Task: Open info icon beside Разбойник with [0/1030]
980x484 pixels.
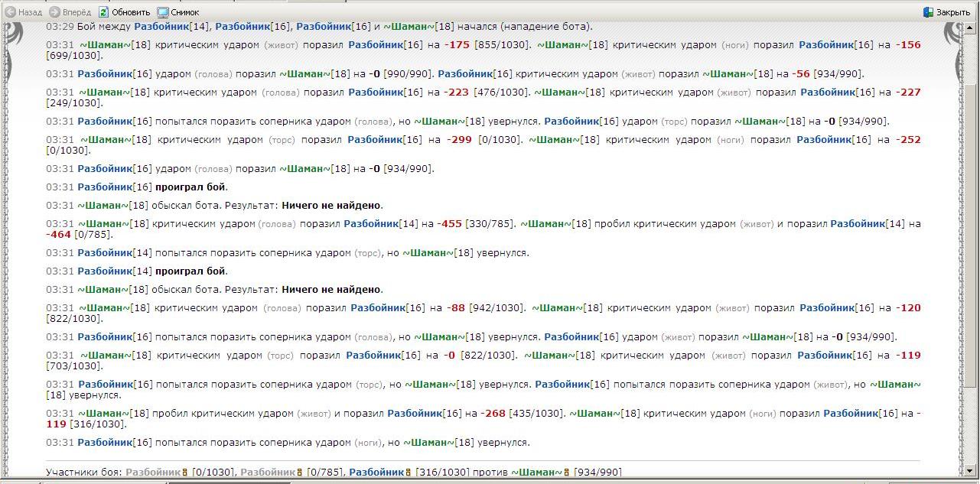Action: coord(185,473)
